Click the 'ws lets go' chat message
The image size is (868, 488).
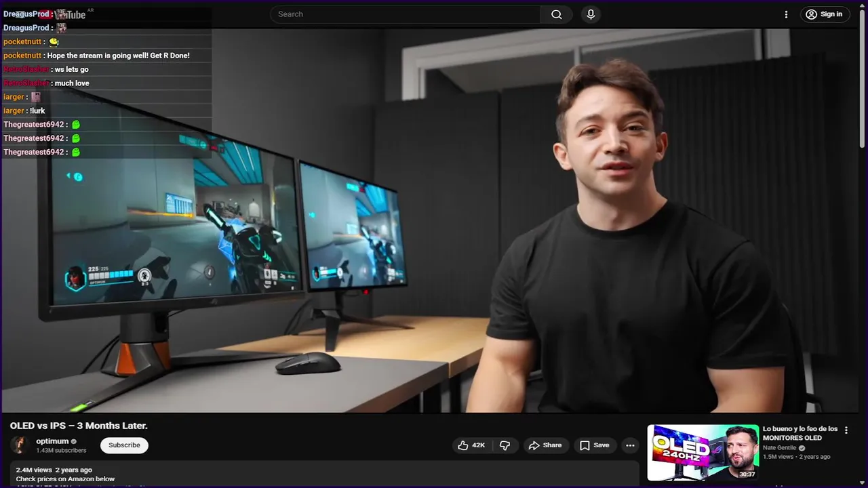click(71, 69)
